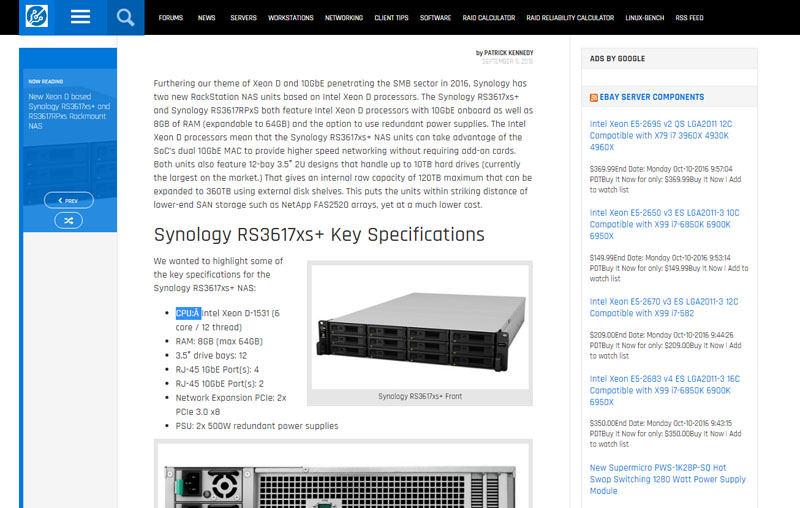Open the RAID Calculator menu item
The image size is (800, 508).
489,18
